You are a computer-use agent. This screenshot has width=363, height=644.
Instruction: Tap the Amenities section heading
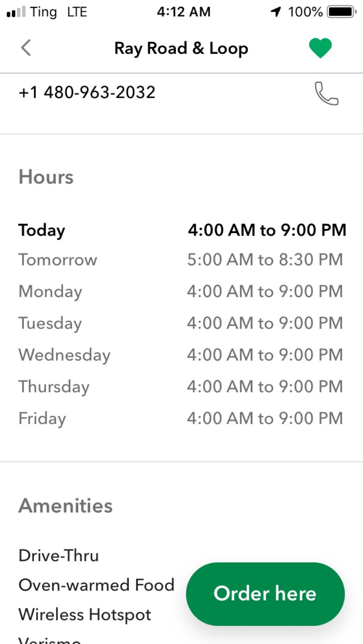65,505
